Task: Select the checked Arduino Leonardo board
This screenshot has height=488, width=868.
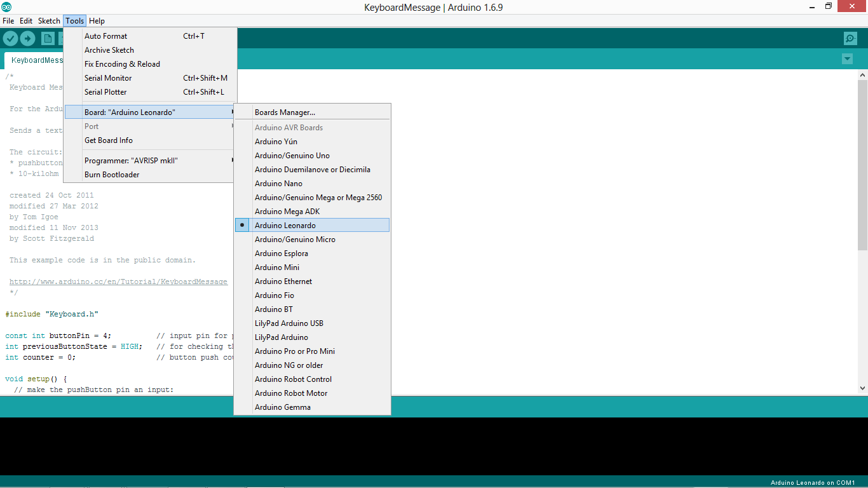Action: coord(312,226)
